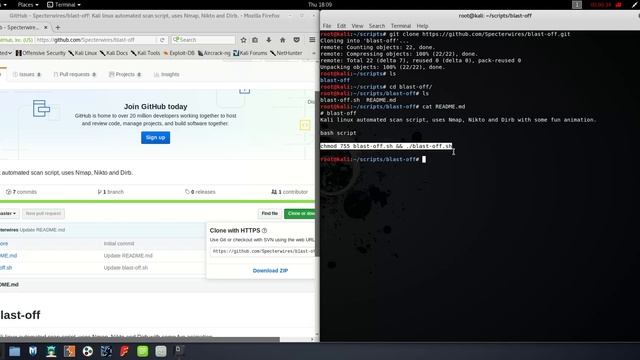The image size is (640, 360).
Task: Open the Update README.md commit message
Action: [x=42, y=230]
